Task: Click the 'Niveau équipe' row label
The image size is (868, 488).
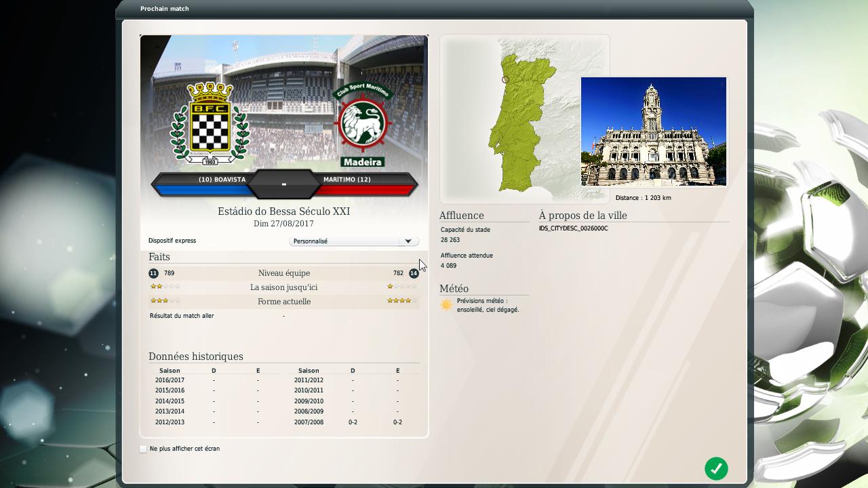Action: point(284,273)
